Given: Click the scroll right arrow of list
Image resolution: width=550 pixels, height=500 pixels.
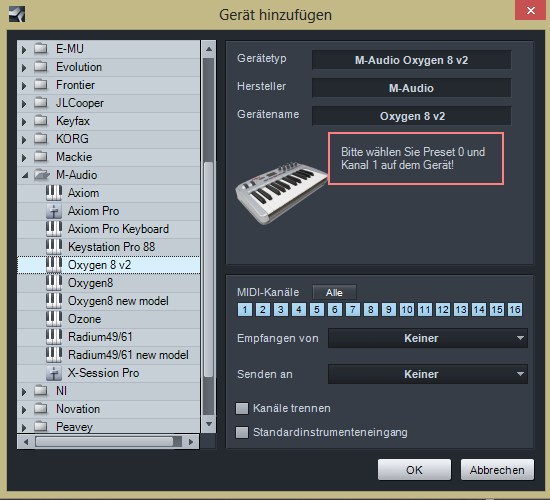Looking at the screenshot, I should 191,442.
